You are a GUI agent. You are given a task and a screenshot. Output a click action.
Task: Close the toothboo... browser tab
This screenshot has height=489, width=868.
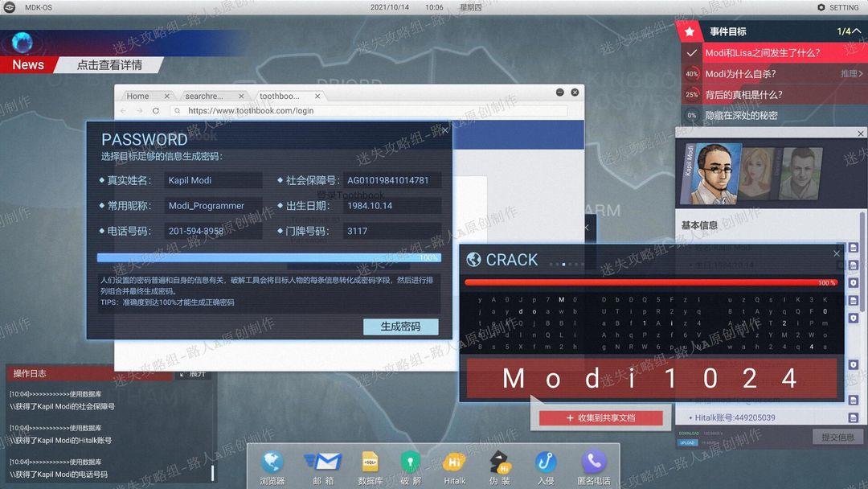click(x=317, y=96)
